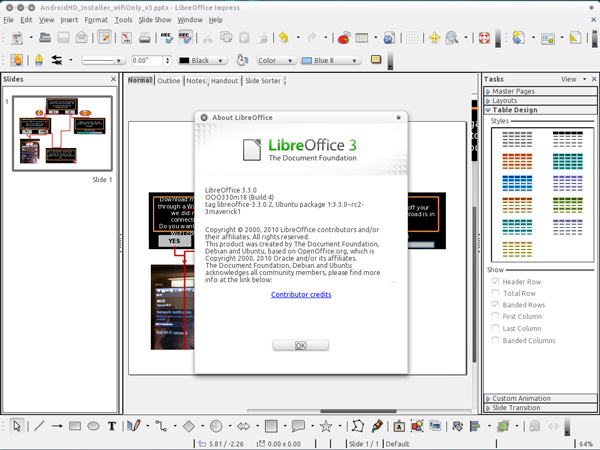Choose the blue table design style

point(517,183)
